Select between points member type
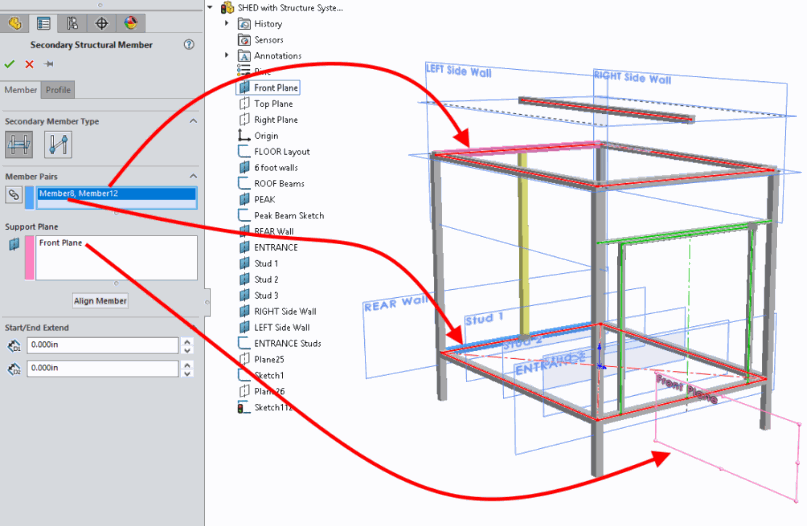 [x=58, y=146]
